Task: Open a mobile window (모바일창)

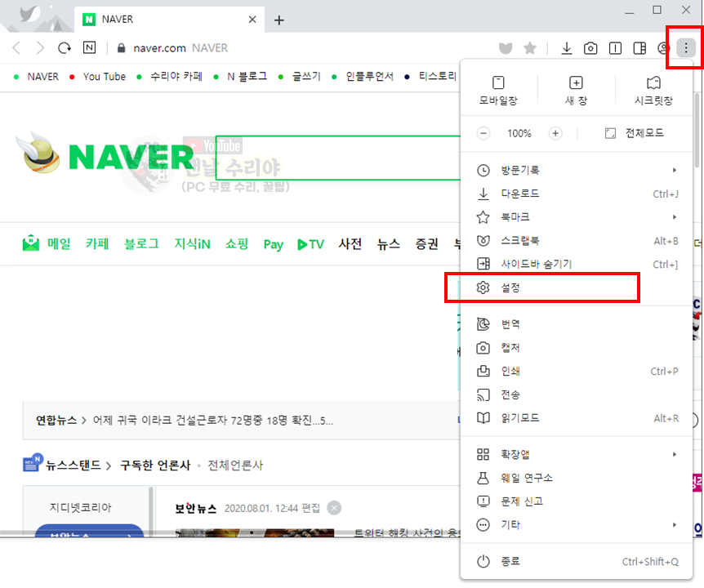Action: 498,91
